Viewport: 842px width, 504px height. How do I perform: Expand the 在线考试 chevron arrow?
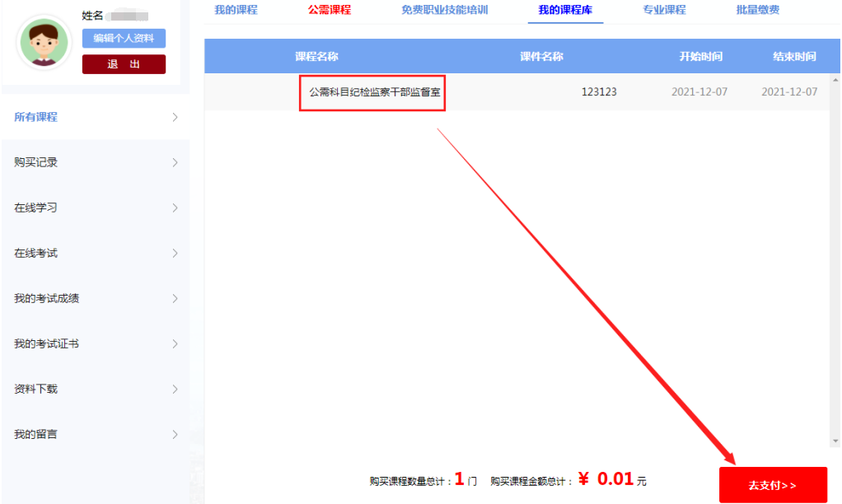click(x=175, y=253)
